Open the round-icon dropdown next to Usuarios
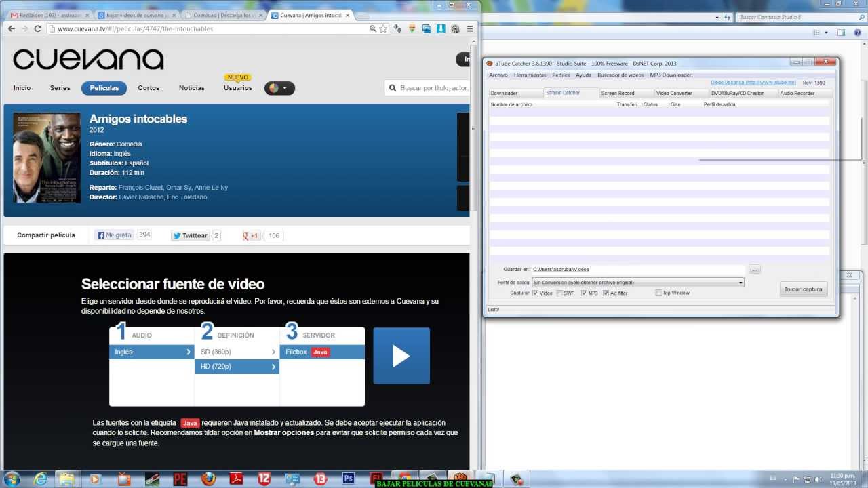This screenshot has height=488, width=868. (x=279, y=88)
